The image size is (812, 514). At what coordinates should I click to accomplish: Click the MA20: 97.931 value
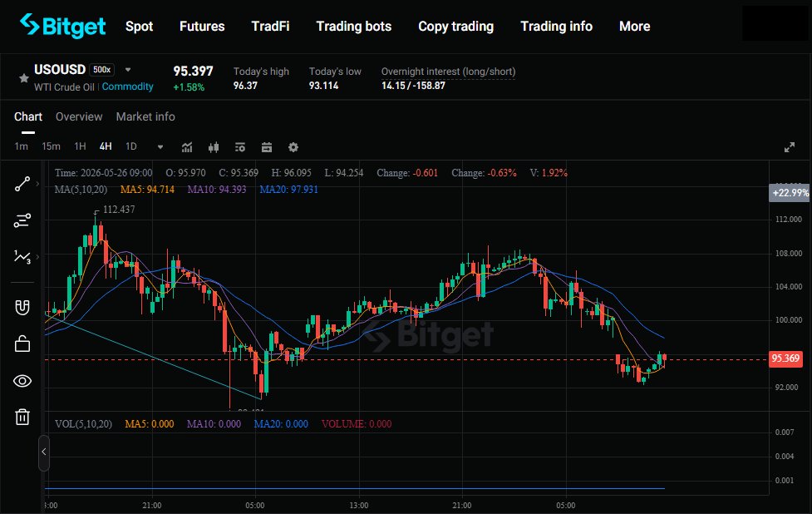[x=289, y=190]
